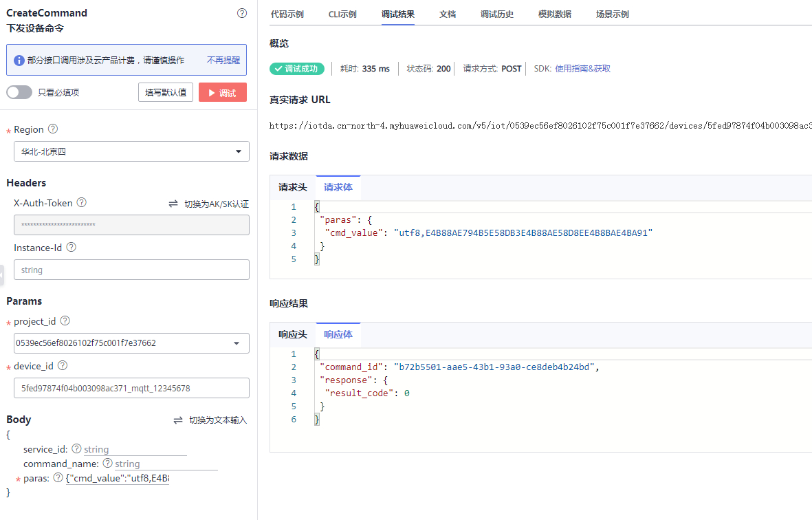812x520 pixels.
Task: Click the device_id input field
Action: pyautogui.click(x=131, y=388)
